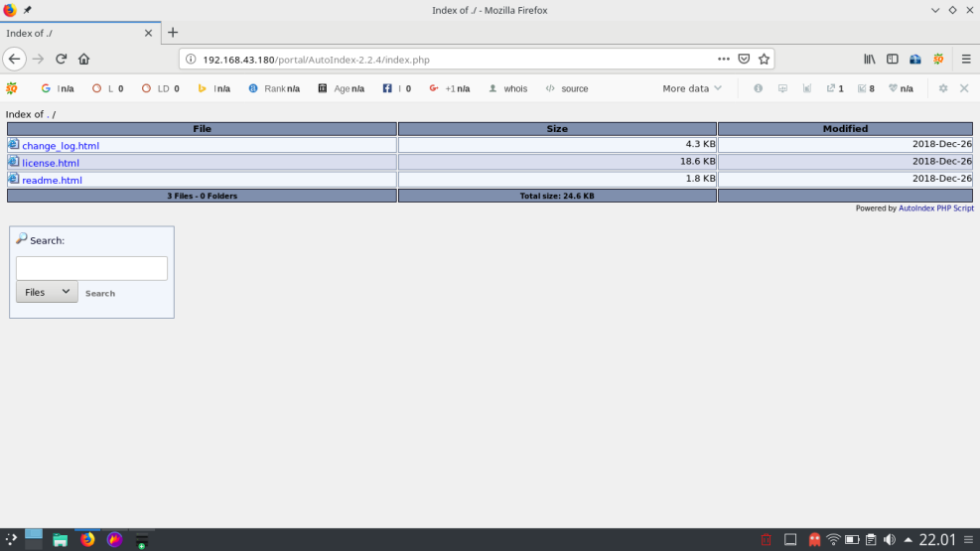Image resolution: width=980 pixels, height=551 pixels.
Task: Sort listing by Modified column header
Action: coord(845,129)
